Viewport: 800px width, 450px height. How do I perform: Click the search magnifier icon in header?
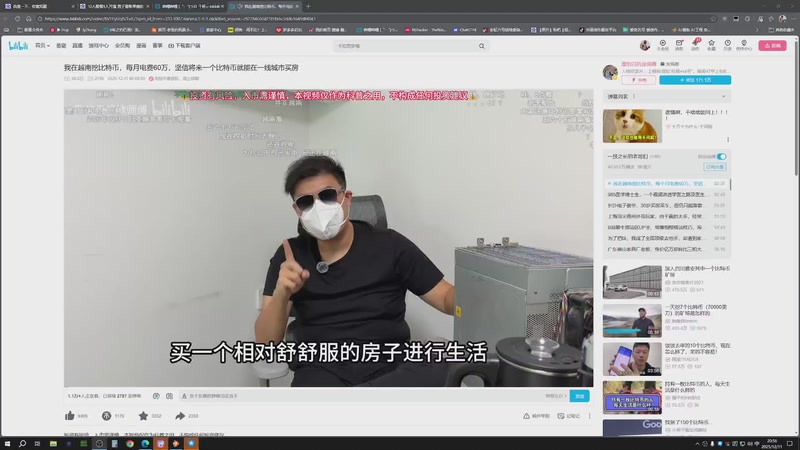coord(482,46)
